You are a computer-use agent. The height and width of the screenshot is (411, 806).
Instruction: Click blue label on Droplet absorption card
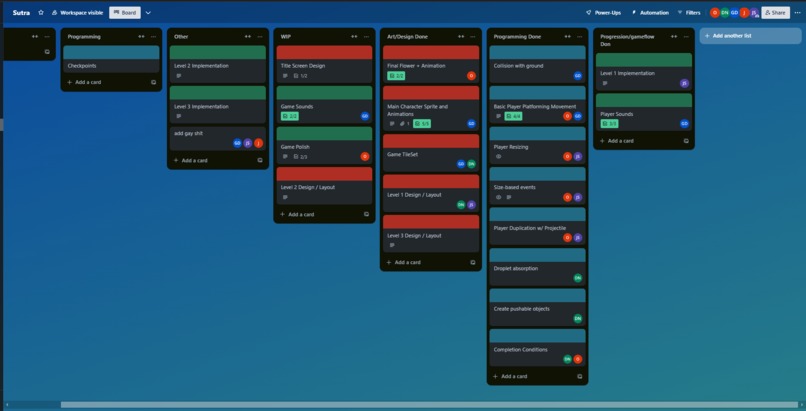click(x=537, y=255)
